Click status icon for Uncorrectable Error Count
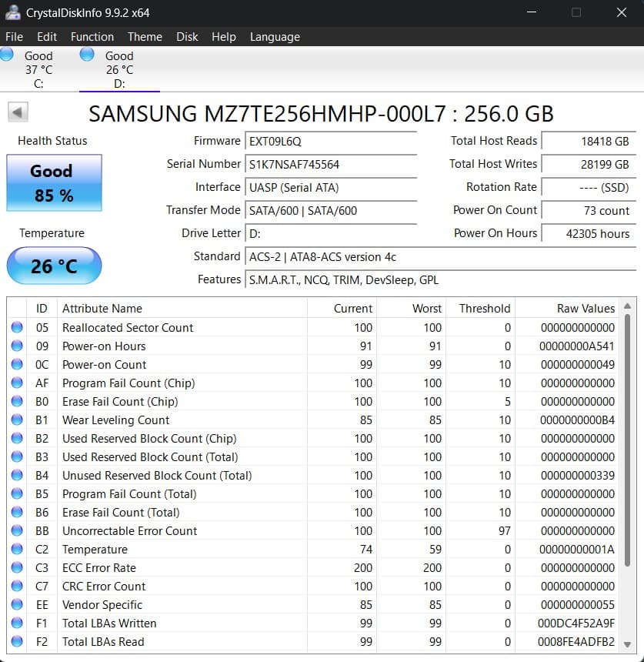 17,530
